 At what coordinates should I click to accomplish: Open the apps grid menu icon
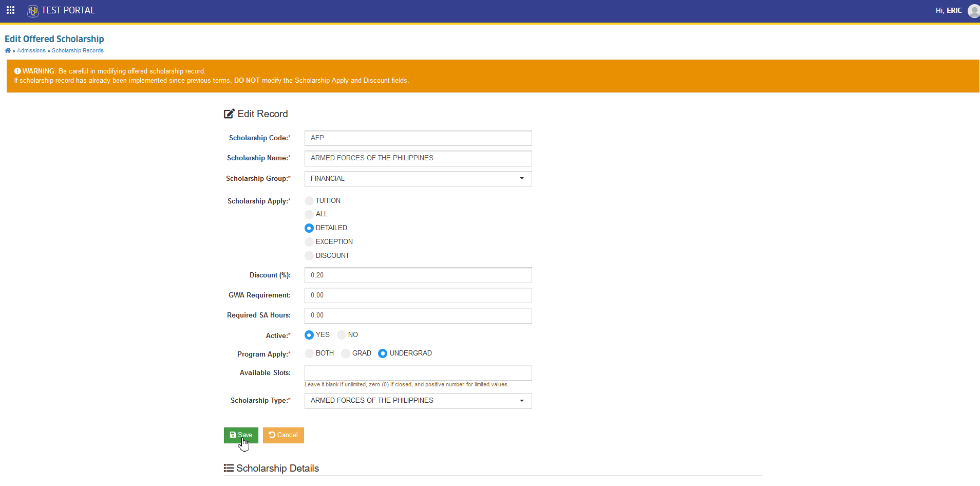10,10
